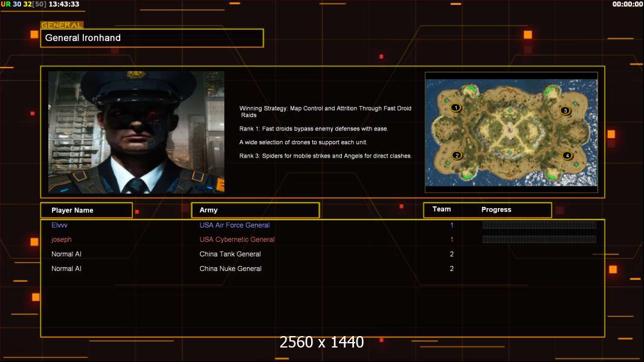Click the Team column header label

[442, 209]
